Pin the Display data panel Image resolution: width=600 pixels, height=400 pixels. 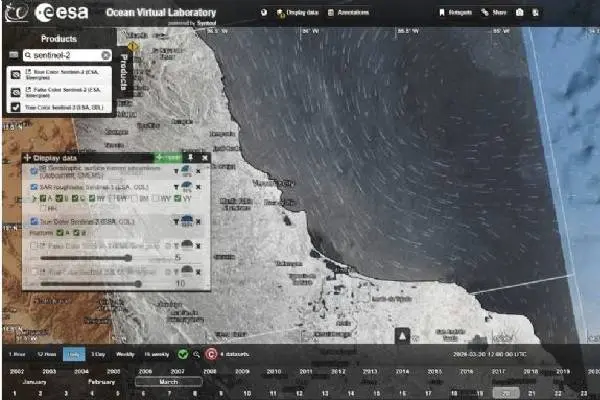coord(191,157)
